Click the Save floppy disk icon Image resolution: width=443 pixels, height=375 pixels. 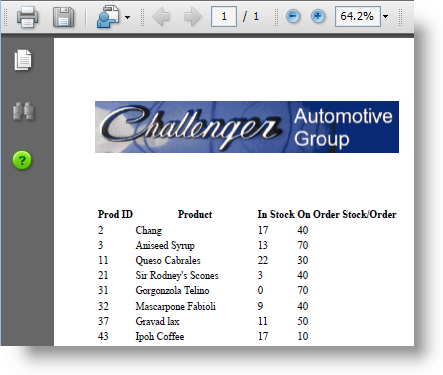63,17
